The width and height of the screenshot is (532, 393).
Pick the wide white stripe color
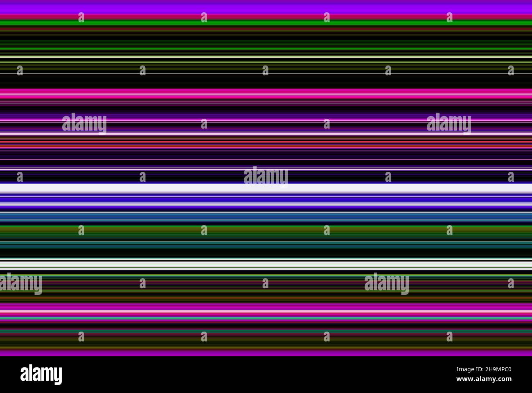click(266, 188)
